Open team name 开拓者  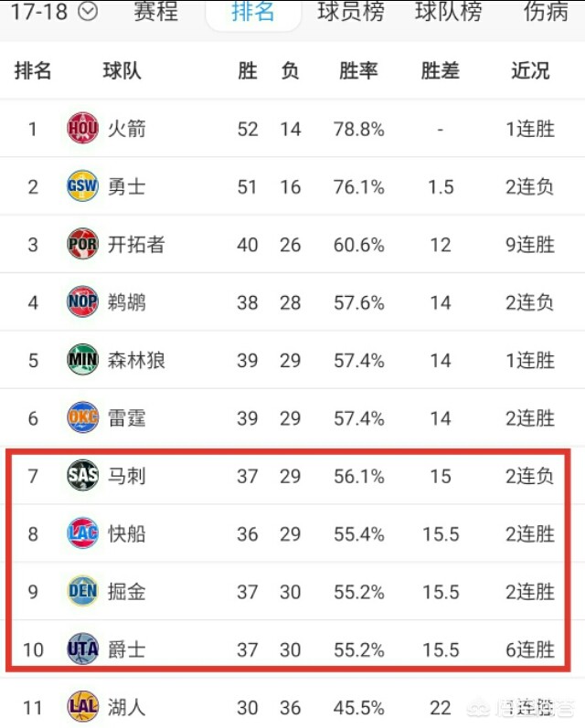(x=136, y=244)
